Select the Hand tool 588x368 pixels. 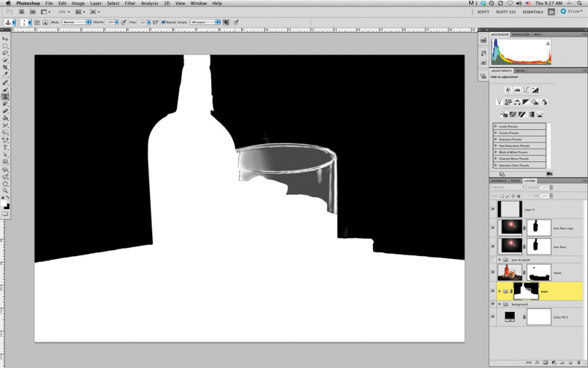tap(5, 184)
